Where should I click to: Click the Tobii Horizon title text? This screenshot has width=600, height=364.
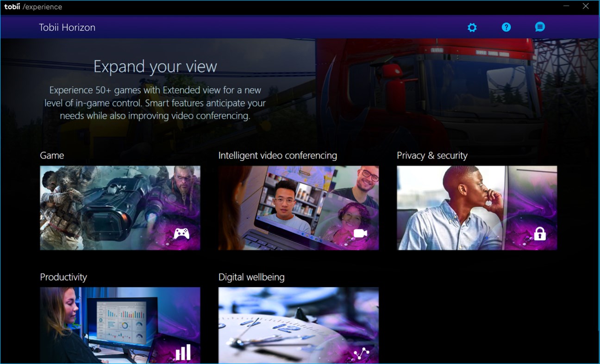pos(67,27)
